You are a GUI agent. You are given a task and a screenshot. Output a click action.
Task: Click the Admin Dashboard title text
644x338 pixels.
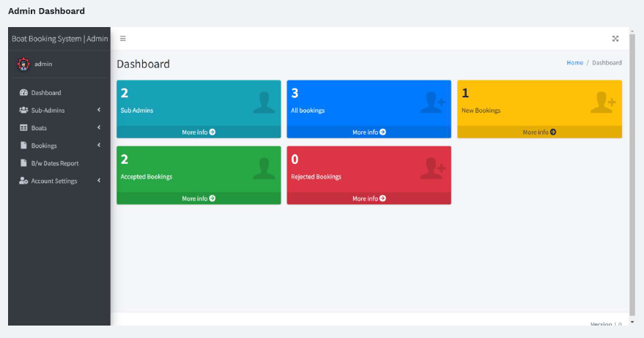(46, 11)
